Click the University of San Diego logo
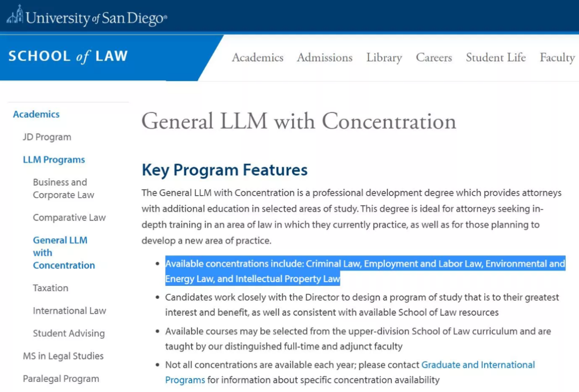579x392 pixels. [87, 17]
